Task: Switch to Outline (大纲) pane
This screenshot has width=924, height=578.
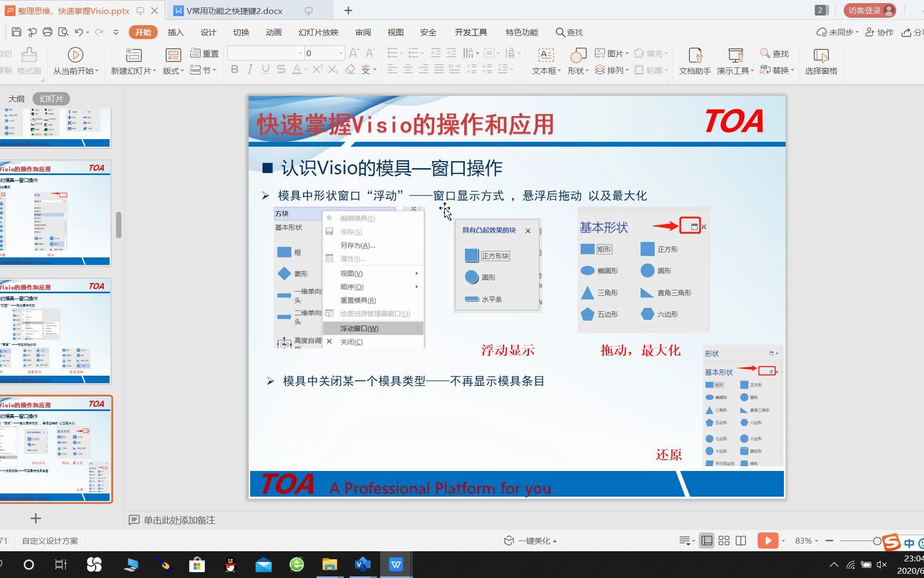Action: [x=16, y=98]
